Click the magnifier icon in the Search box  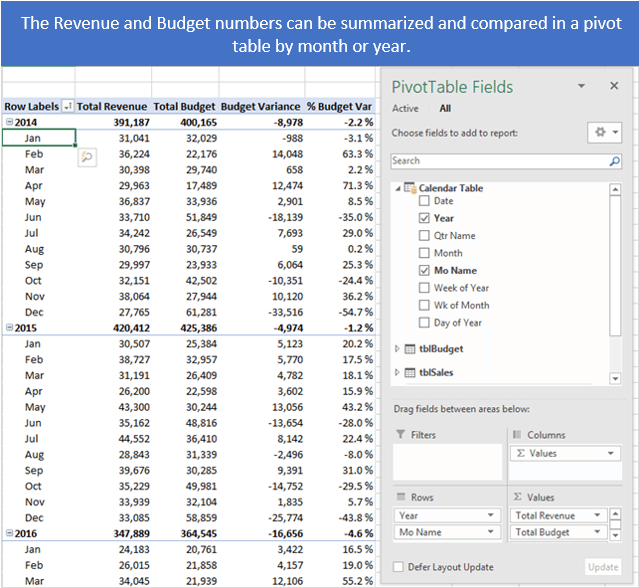click(614, 160)
